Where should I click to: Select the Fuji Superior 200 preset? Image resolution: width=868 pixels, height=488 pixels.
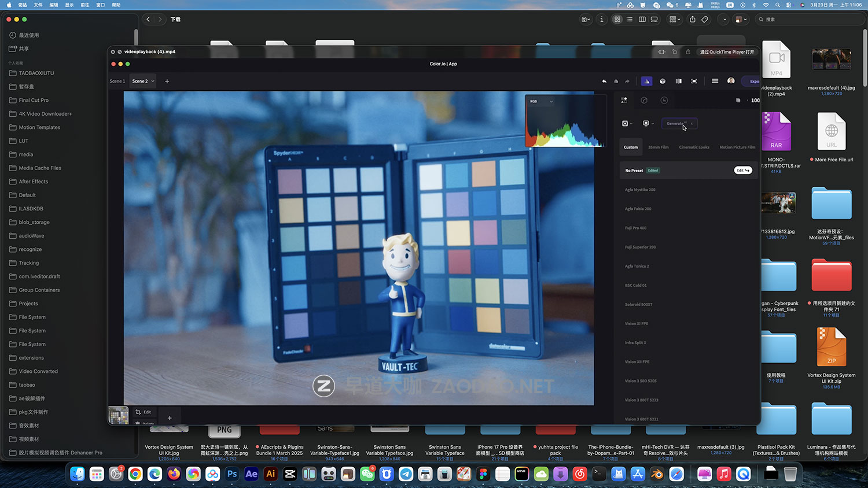[640, 247]
